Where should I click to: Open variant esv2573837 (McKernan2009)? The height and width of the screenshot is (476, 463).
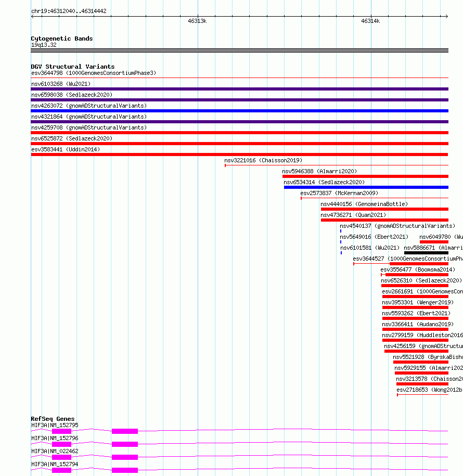tap(339, 194)
